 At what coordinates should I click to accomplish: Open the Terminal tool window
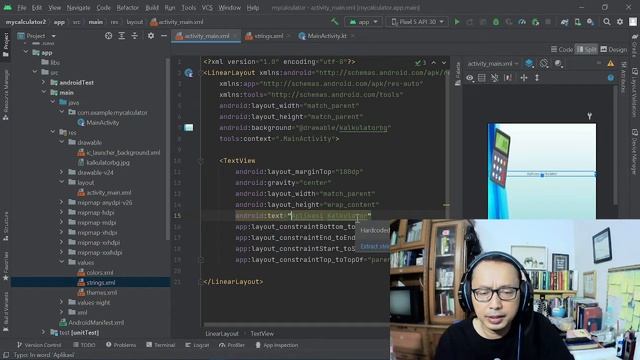tap(160, 345)
